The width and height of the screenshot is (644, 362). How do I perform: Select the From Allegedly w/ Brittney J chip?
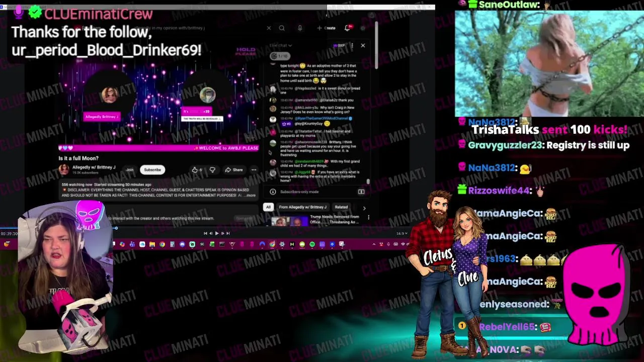click(302, 207)
